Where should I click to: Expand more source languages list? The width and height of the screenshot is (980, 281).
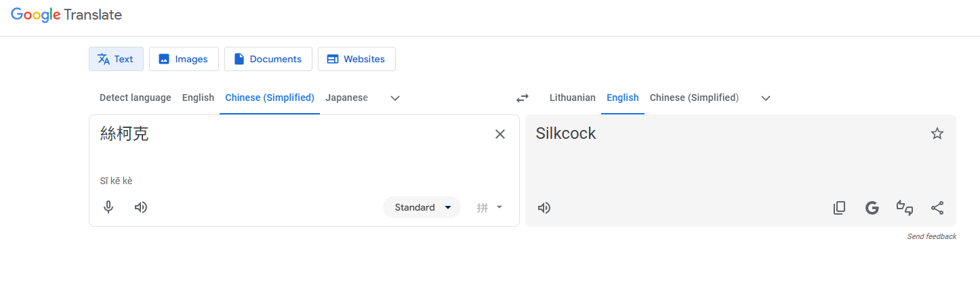[395, 98]
